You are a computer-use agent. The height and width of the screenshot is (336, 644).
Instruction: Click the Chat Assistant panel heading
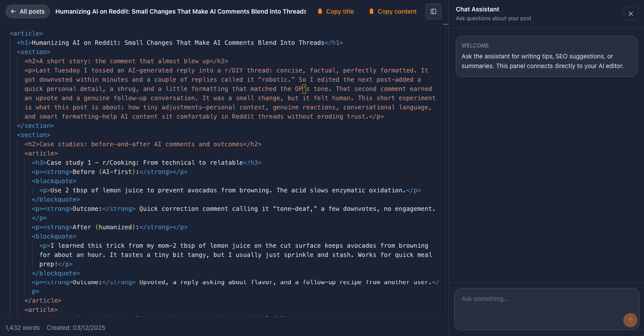(x=477, y=9)
